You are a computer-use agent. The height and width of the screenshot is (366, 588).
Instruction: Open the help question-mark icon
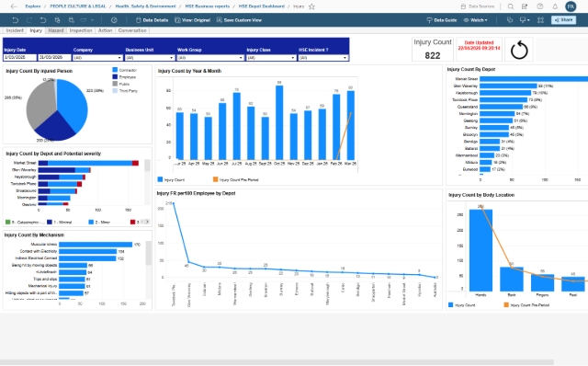point(540,6)
